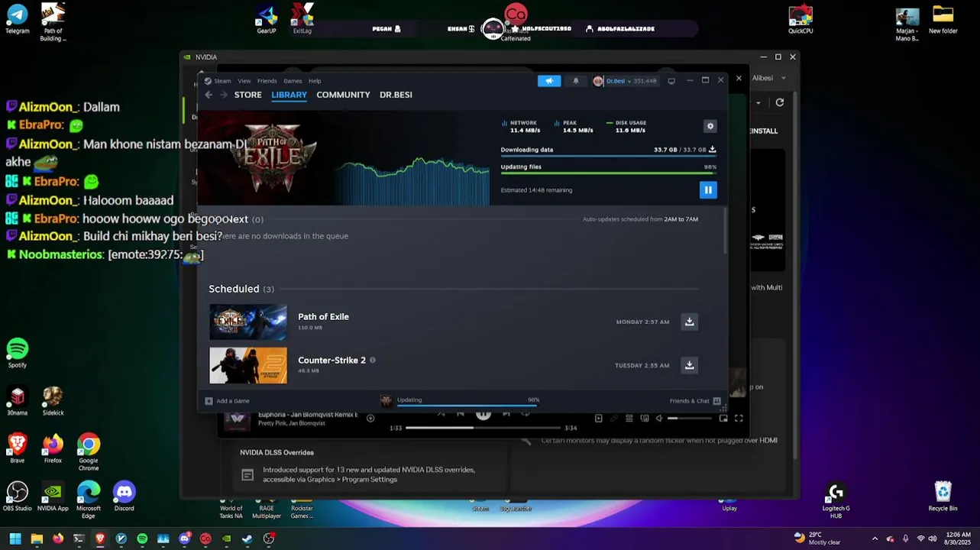Mute the music player speaker icon
This screenshot has width=980, height=550.
click(658, 419)
